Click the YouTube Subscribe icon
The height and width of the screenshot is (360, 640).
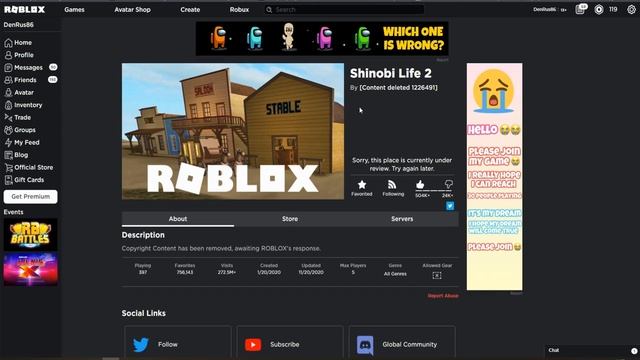coord(253,344)
